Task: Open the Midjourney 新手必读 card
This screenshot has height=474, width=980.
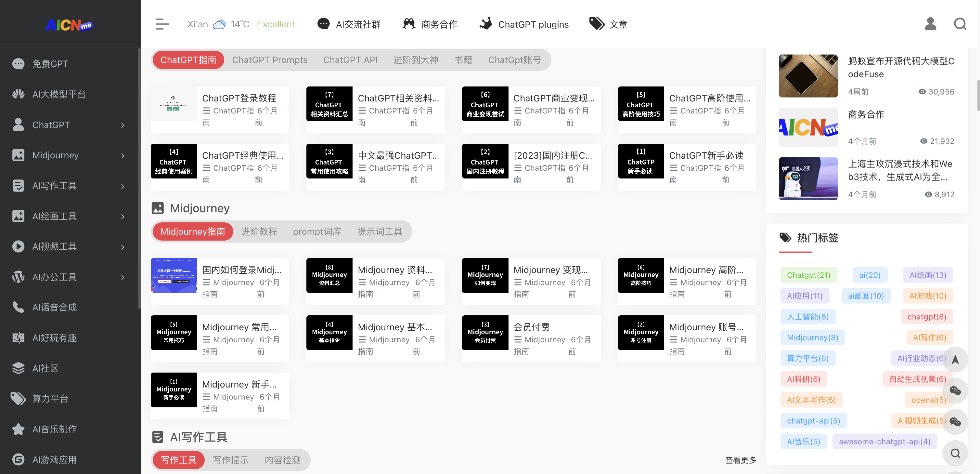Action: (220, 396)
